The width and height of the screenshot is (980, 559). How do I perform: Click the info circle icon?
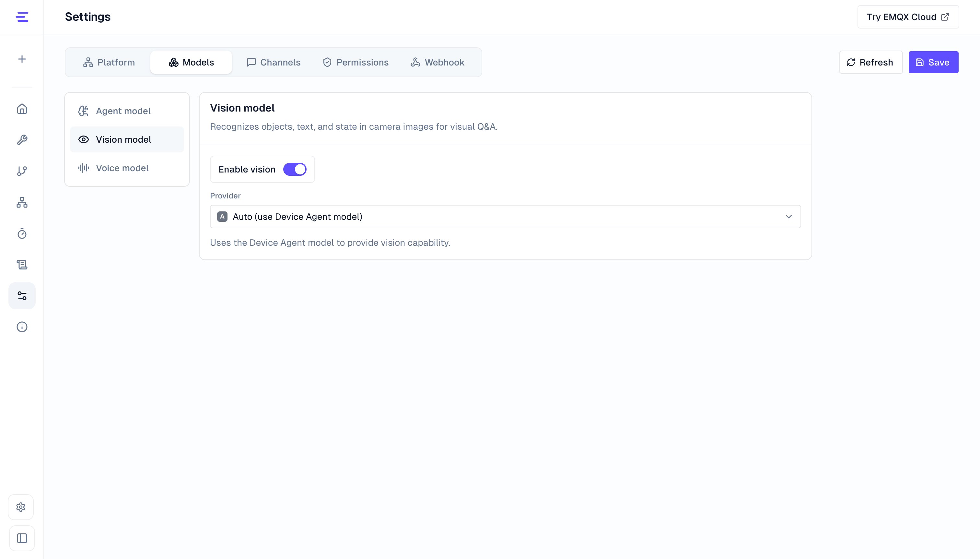(22, 327)
